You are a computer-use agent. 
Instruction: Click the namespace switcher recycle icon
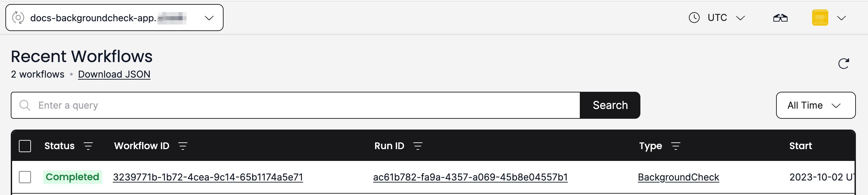pos(19,18)
